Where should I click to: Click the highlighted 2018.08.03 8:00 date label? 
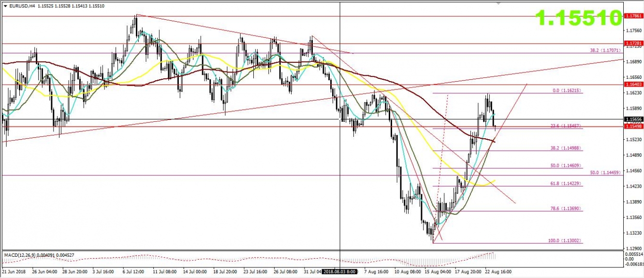click(340, 273)
